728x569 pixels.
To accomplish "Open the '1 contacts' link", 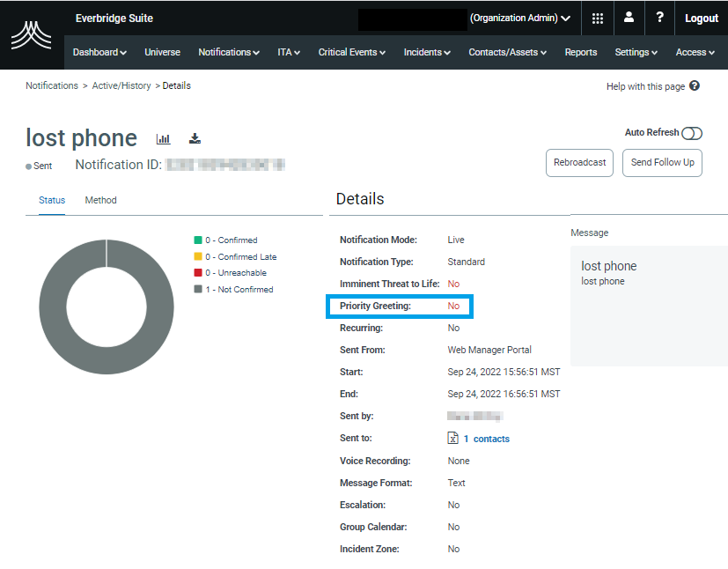I will pyautogui.click(x=487, y=439).
